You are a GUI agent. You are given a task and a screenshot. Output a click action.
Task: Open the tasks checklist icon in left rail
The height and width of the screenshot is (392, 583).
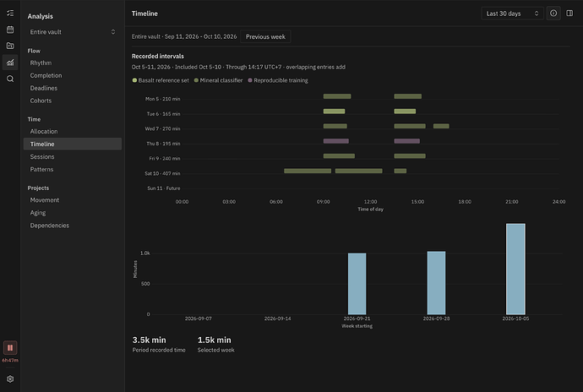tap(10, 13)
